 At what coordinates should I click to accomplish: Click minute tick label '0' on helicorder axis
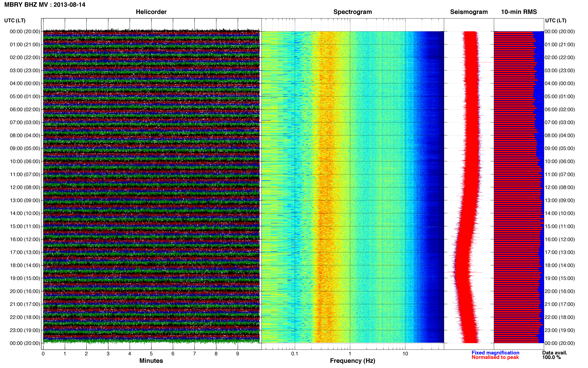pyautogui.click(x=43, y=354)
